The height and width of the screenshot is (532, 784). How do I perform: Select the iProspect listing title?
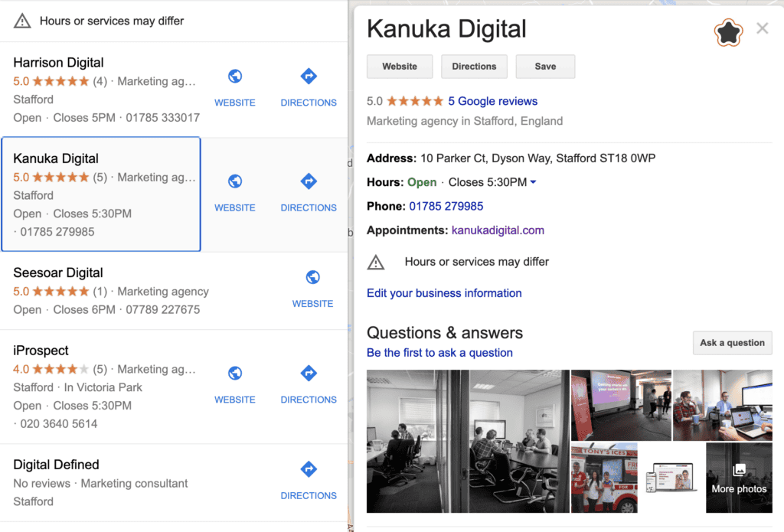(x=41, y=351)
